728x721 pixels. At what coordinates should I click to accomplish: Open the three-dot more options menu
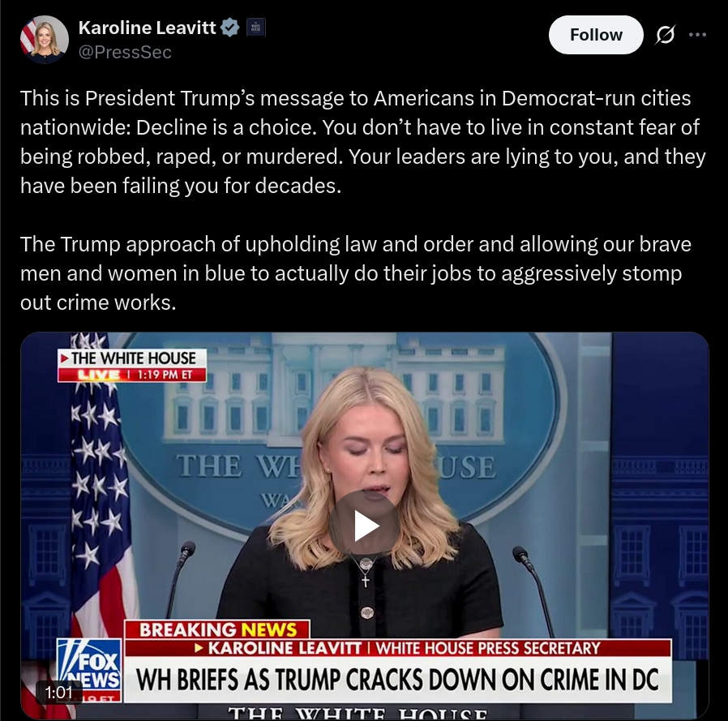pyautogui.click(x=697, y=35)
